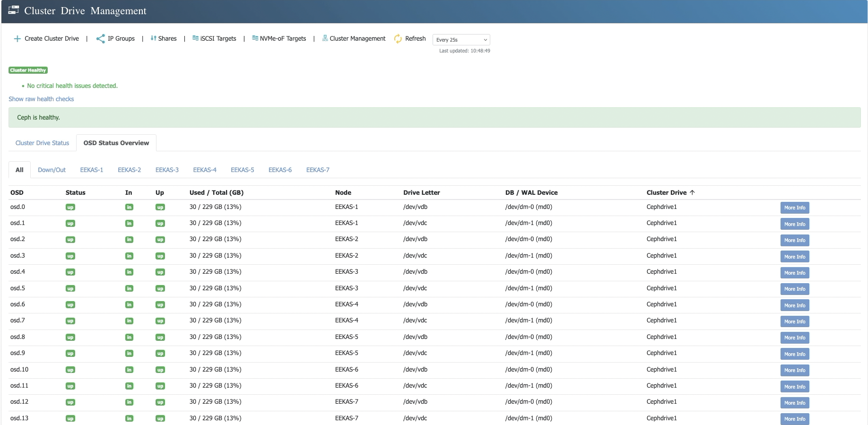Click More Info for osd.3

[795, 257]
